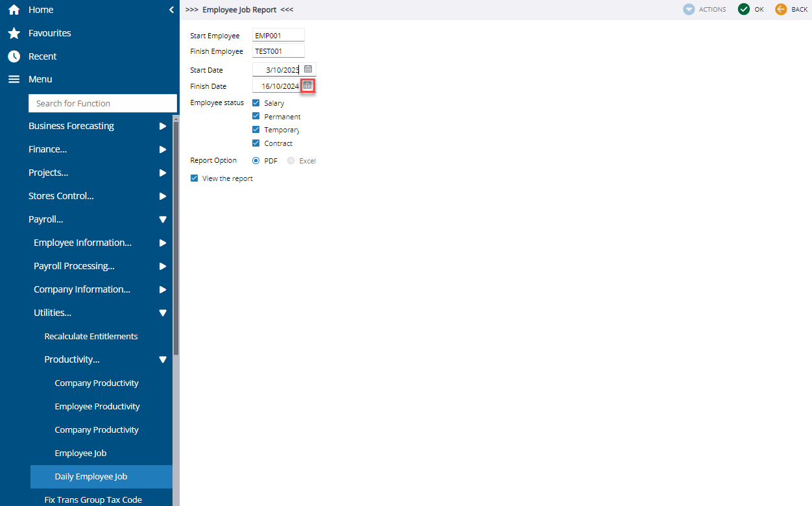Click the Finish Employee input field
Image resolution: width=812 pixels, height=506 pixels.
click(x=278, y=51)
